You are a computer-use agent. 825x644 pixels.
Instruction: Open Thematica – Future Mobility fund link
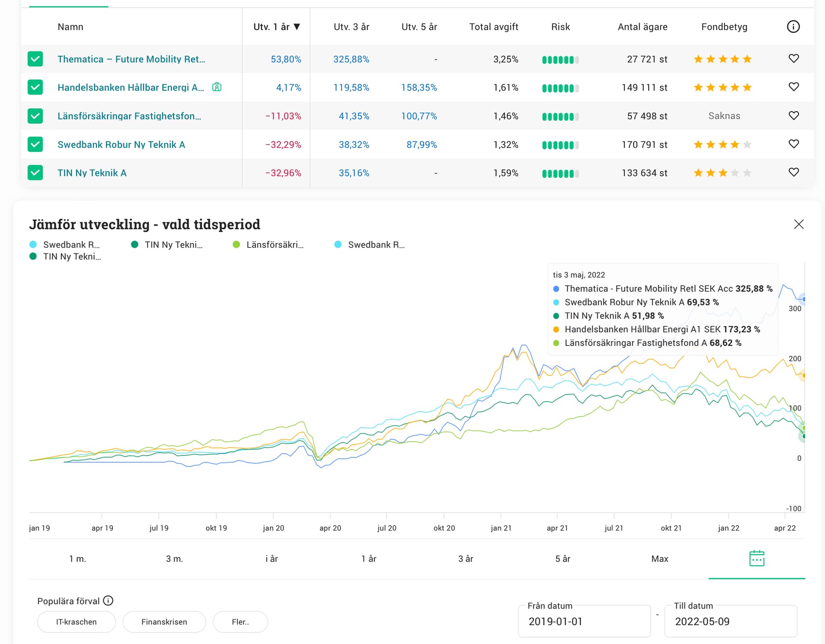pos(131,59)
